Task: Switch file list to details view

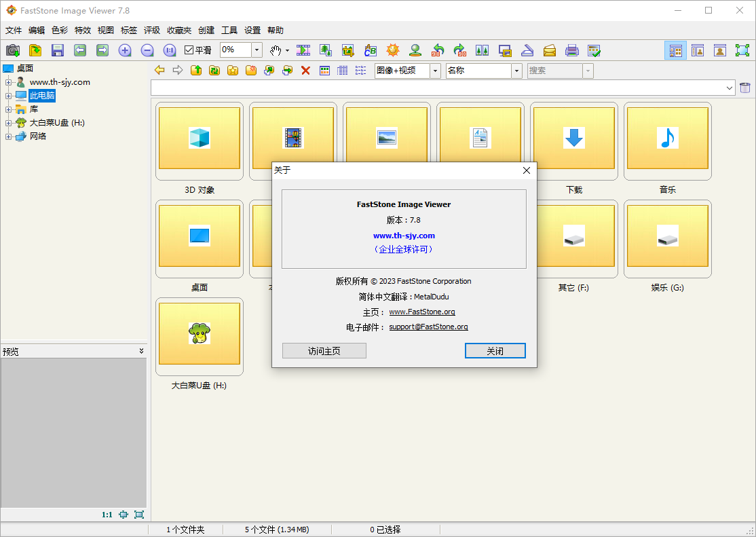Action: point(342,71)
